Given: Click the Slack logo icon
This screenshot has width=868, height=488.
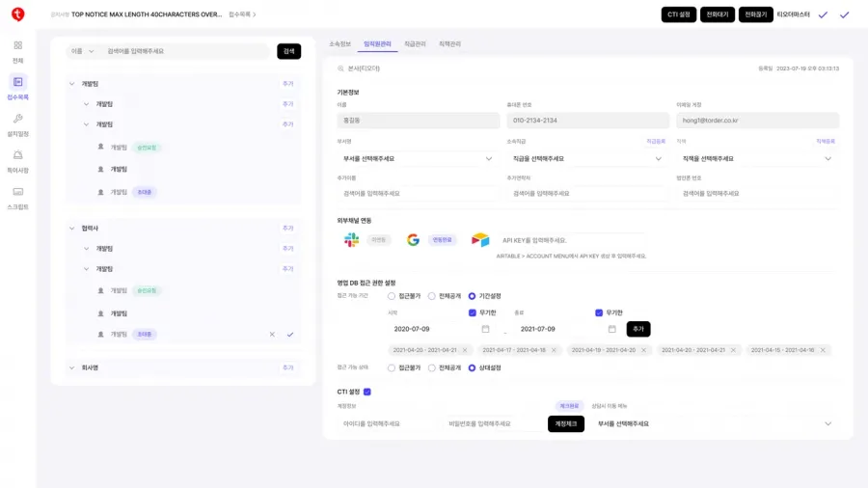Looking at the screenshot, I should (x=351, y=239).
